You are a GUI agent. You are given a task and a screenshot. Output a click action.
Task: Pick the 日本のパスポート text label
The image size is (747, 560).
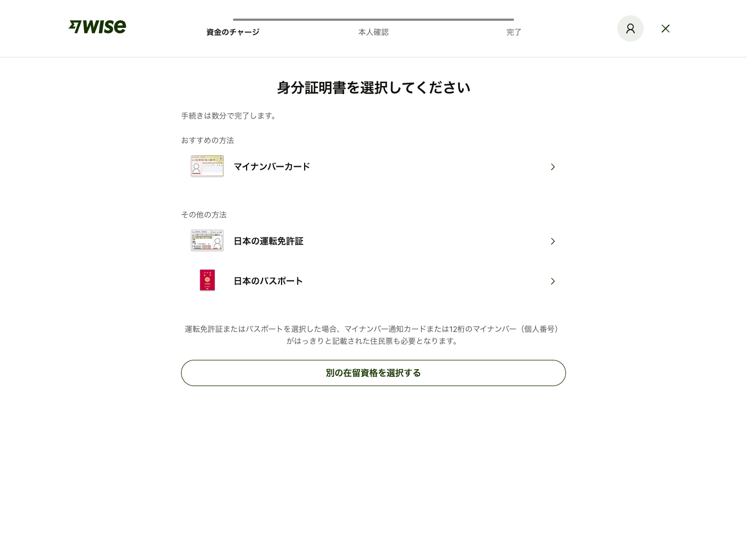pos(268,281)
